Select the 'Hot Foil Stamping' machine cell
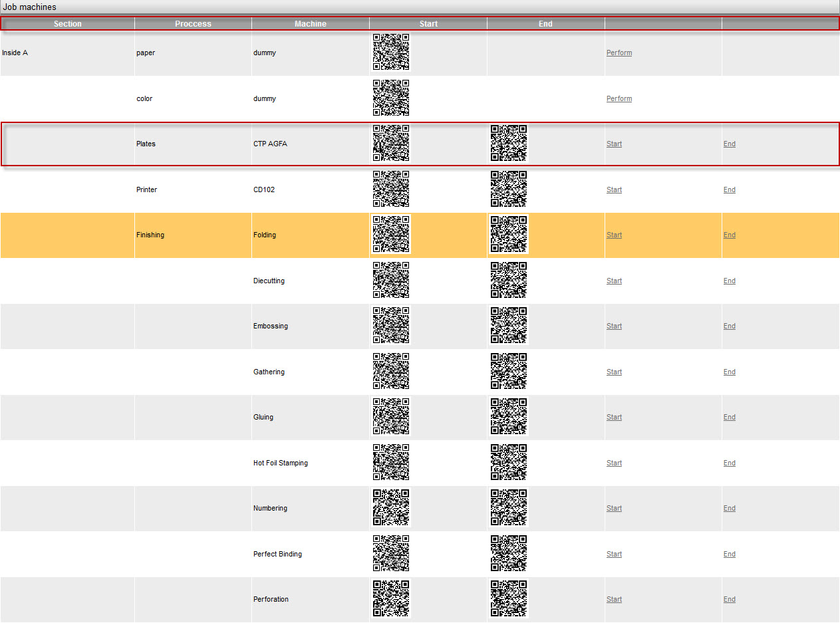This screenshot has height=623, width=840. 311,463
